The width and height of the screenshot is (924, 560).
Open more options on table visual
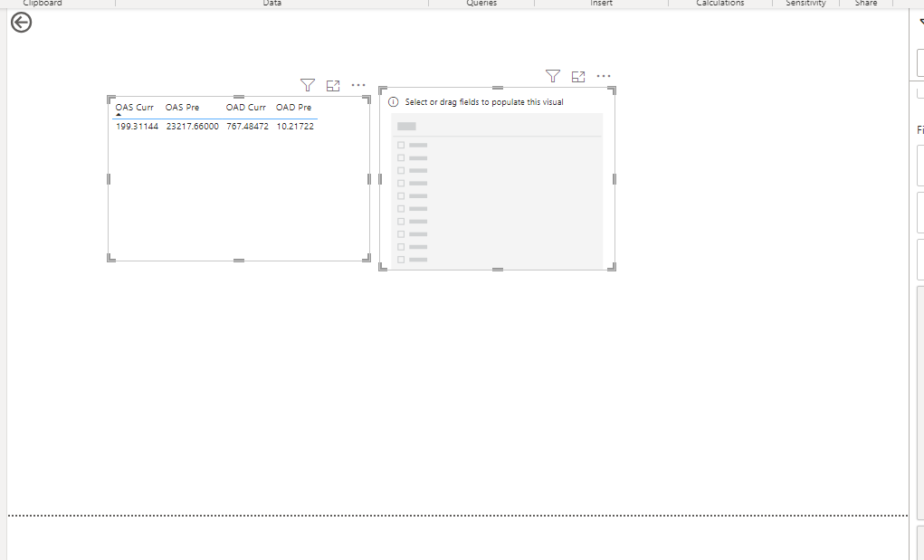click(358, 85)
